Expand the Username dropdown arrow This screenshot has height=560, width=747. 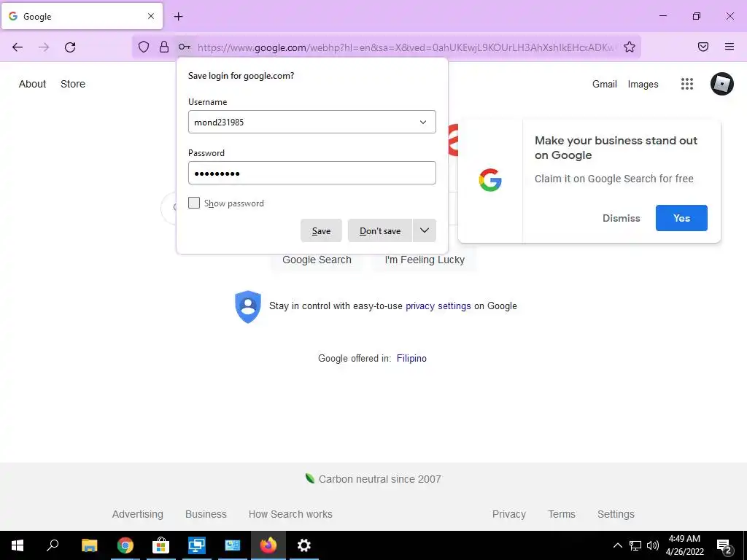[x=423, y=122]
